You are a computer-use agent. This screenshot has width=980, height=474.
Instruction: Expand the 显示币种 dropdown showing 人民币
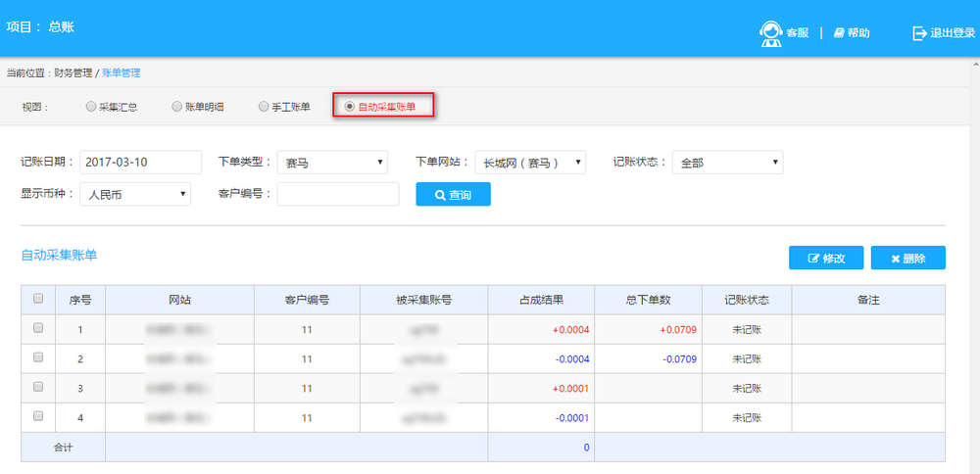tap(135, 194)
